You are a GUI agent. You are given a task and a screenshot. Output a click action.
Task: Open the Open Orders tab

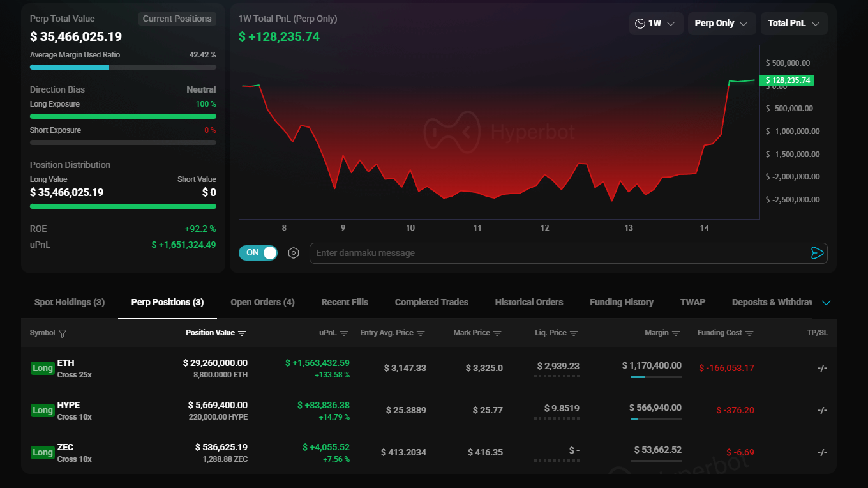tap(262, 302)
